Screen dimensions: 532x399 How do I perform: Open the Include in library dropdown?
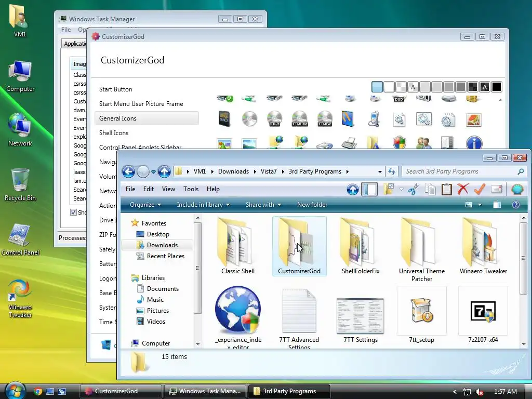click(x=203, y=205)
